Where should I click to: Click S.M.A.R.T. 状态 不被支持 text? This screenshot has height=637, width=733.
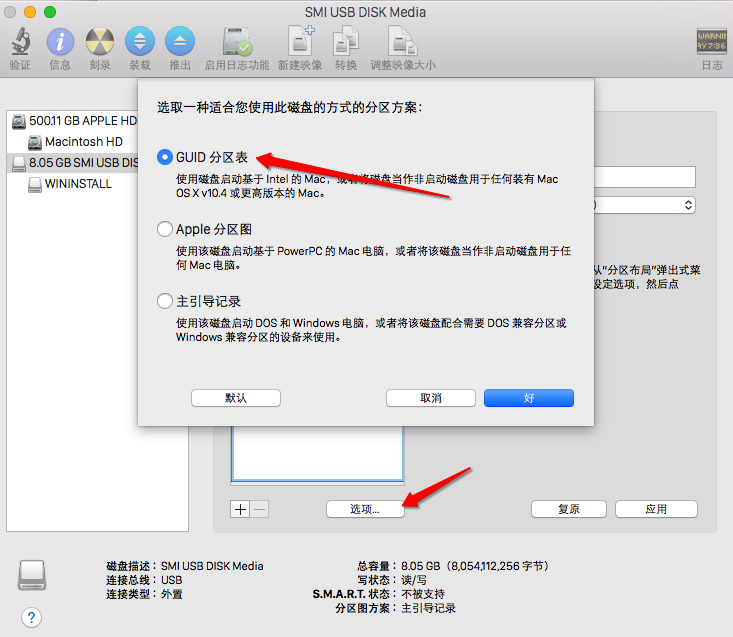tap(379, 594)
